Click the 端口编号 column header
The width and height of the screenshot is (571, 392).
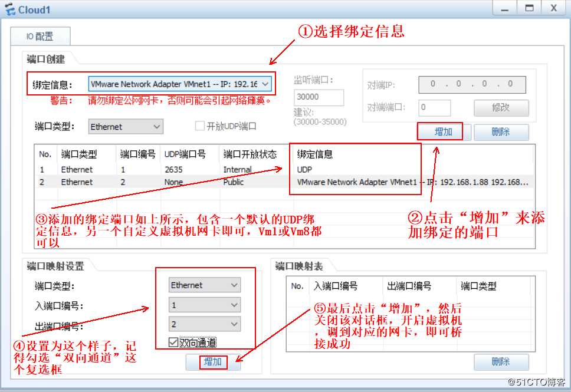pyautogui.click(x=137, y=154)
